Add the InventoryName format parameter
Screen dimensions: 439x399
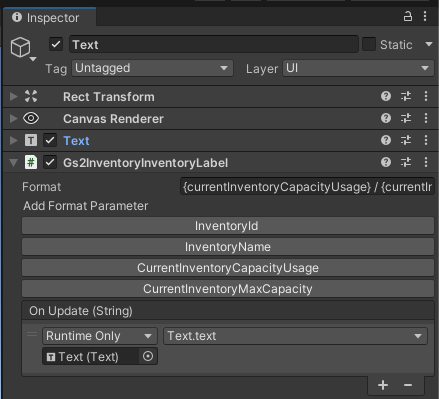(228, 247)
